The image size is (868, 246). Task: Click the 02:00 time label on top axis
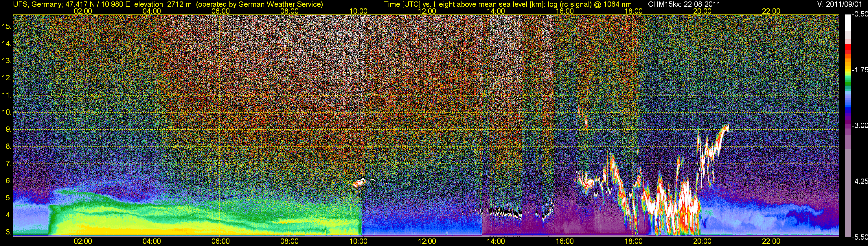[82, 11]
